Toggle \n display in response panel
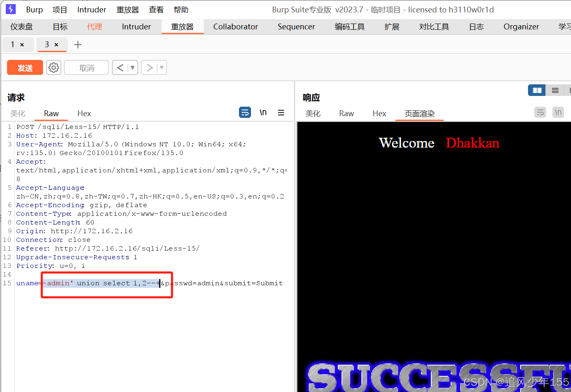This screenshot has width=571, height=392. (558, 112)
